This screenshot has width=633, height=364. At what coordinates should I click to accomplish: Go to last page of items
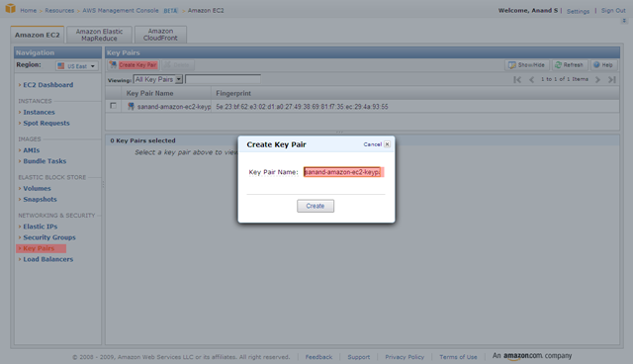(612, 79)
